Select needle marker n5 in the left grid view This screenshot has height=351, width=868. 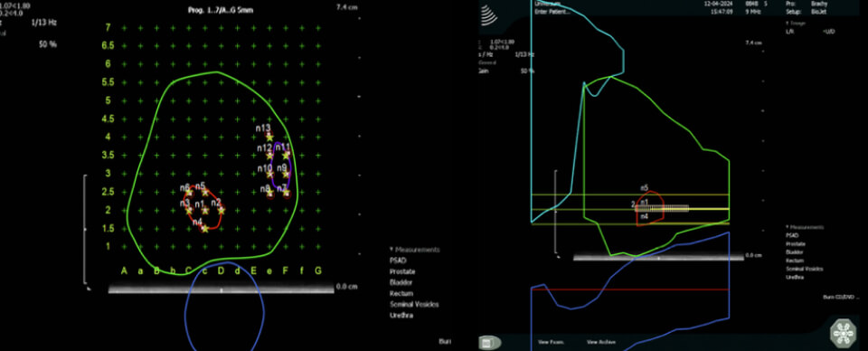tap(205, 192)
